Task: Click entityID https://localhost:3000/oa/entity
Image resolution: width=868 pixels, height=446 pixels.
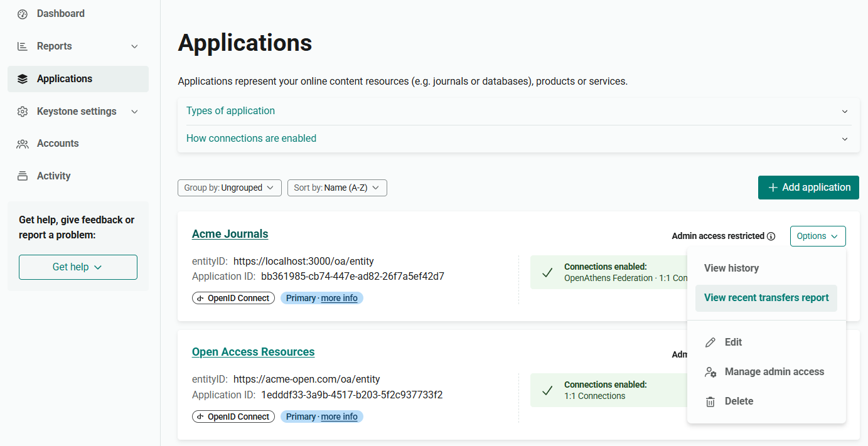Action: pos(304,262)
